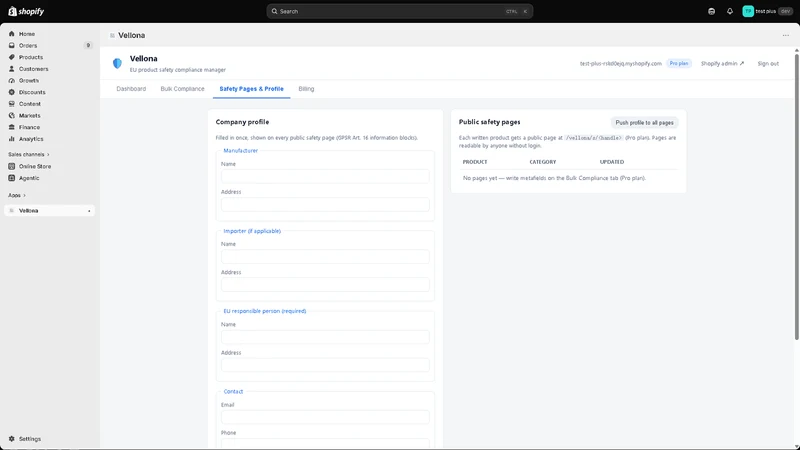Open the Content icon in sidebar
The image size is (800, 450).
point(12,104)
